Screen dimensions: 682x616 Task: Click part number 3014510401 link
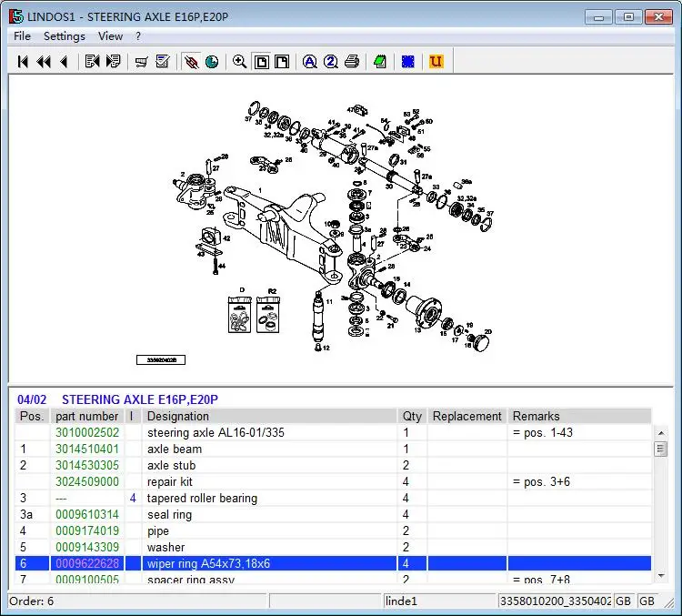(x=87, y=449)
